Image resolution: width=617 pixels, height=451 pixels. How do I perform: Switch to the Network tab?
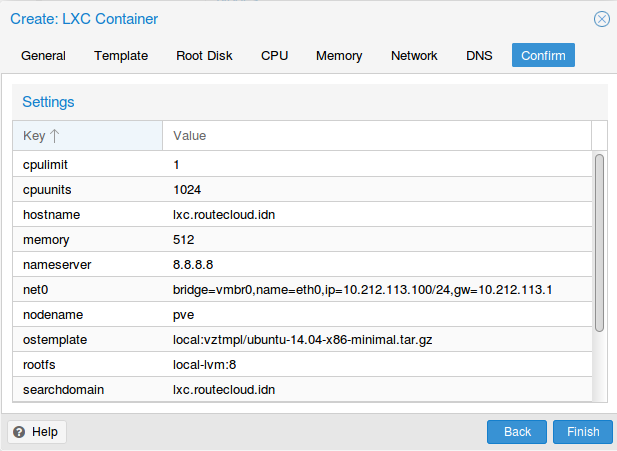pyautogui.click(x=414, y=55)
